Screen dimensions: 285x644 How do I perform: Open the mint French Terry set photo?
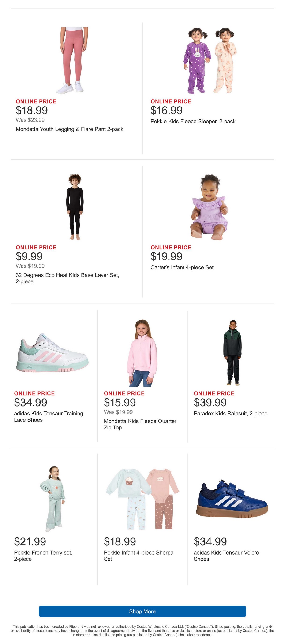pos(53,499)
